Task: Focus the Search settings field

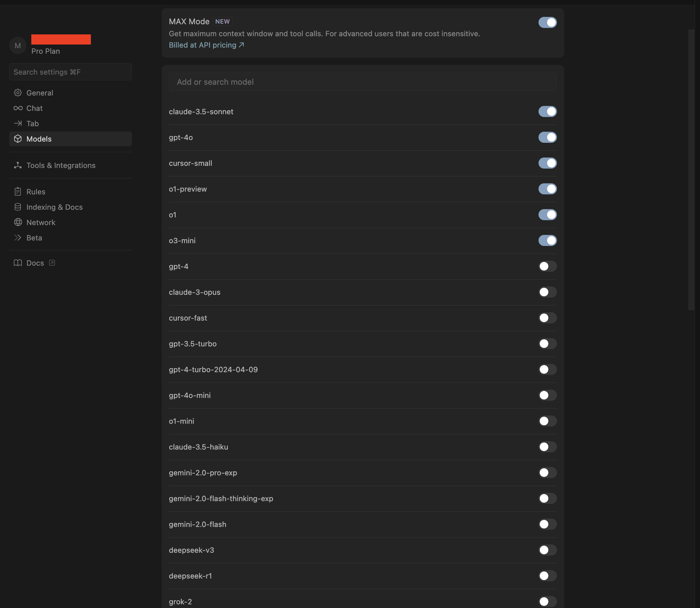Action: 71,72
